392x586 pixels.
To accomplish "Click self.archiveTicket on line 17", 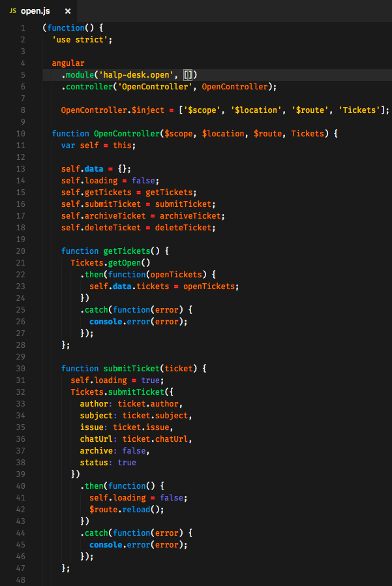I will tap(104, 216).
